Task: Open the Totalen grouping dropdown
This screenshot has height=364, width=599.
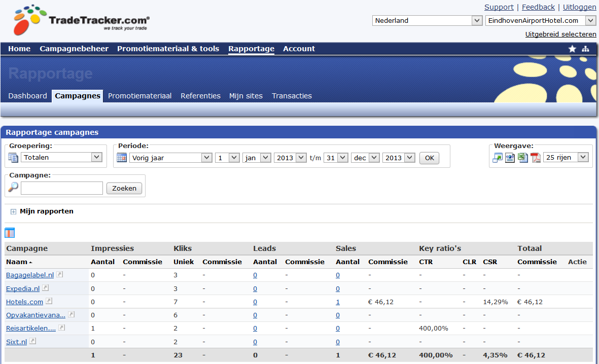Action: pos(61,157)
